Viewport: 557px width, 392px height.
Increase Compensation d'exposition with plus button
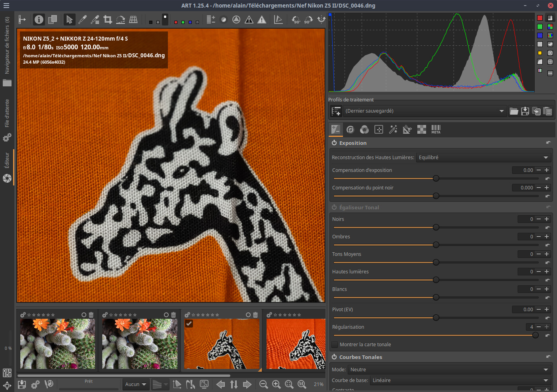pos(547,170)
